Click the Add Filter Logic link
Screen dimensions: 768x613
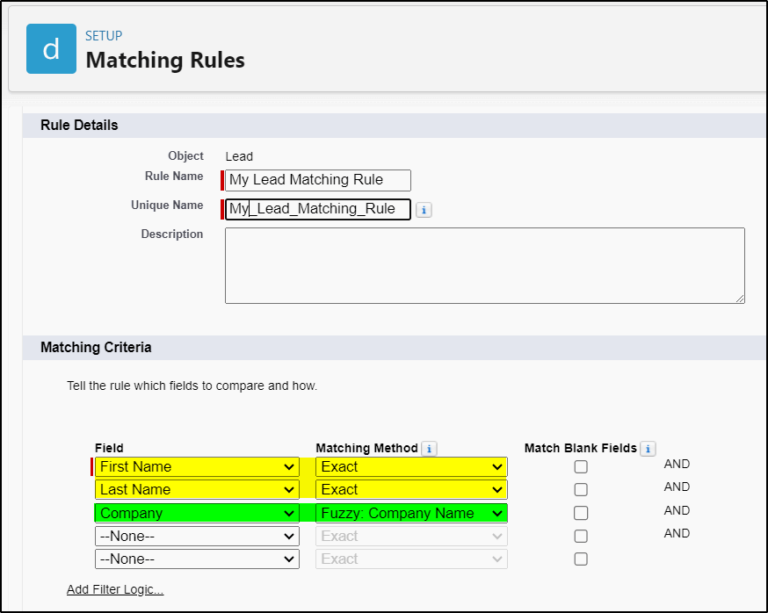pos(115,589)
